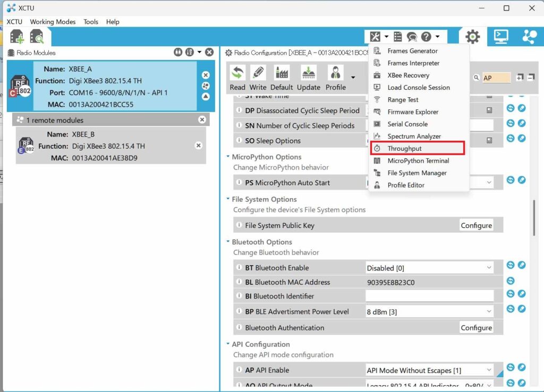Switch to Network working mode icon

(x=530, y=36)
